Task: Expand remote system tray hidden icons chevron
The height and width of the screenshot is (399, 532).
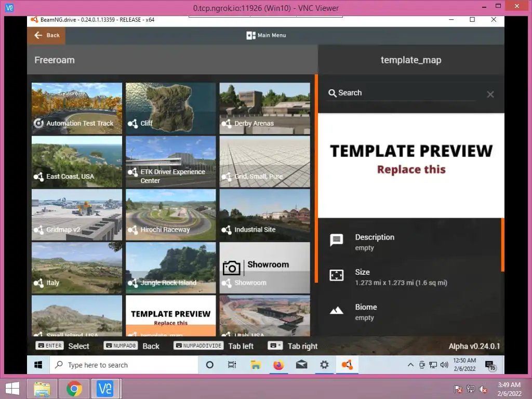Action: coord(410,365)
